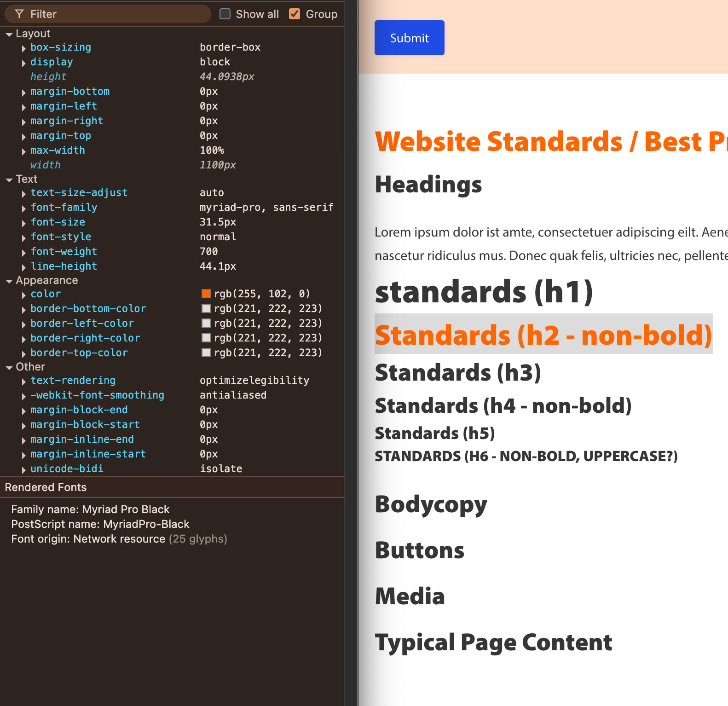
Task: Collapse the Other group
Action: click(x=9, y=367)
